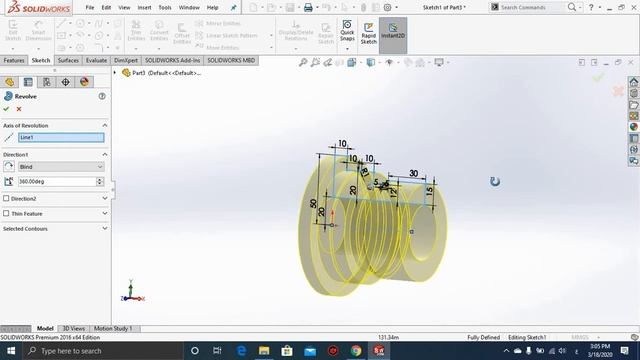Open the ConfigurationManager tab icon
Screen dimensions: 640x360
(x=47, y=82)
